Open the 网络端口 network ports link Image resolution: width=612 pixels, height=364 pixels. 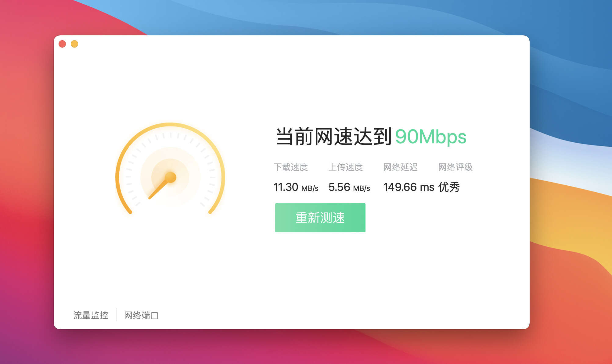[x=141, y=315]
